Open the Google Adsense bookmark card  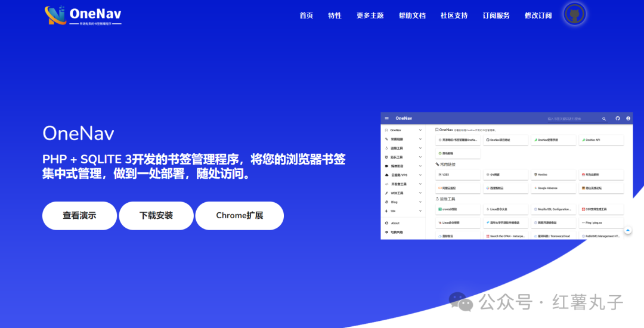tap(553, 188)
